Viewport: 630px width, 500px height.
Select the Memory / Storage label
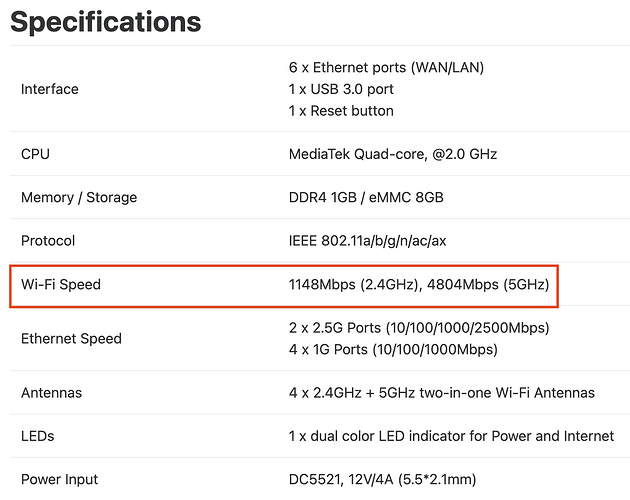[79, 198]
